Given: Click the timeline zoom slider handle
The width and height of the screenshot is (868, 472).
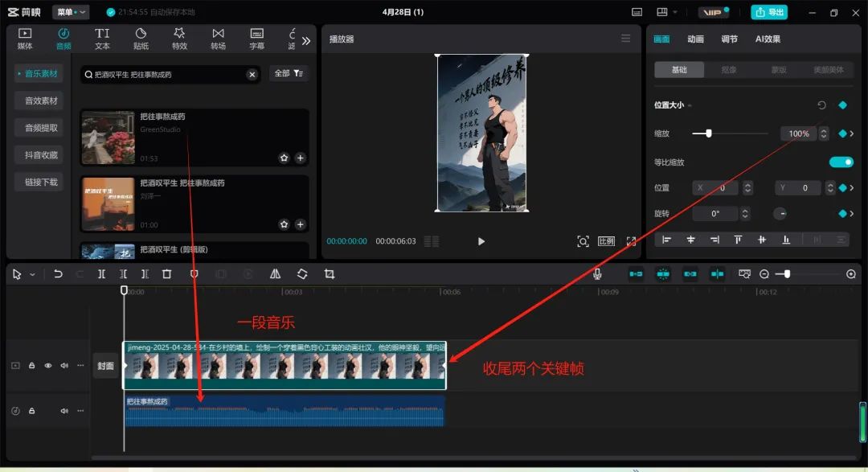Looking at the screenshot, I should point(787,274).
